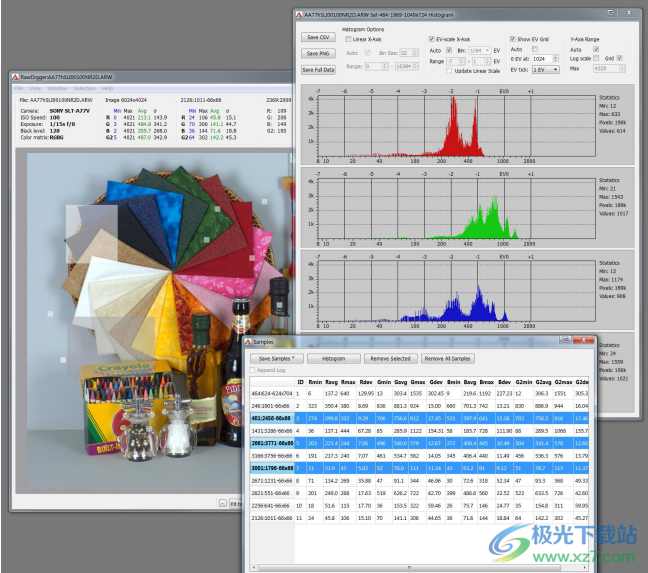
Task: Click the Ravg column header
Action: click(x=331, y=382)
